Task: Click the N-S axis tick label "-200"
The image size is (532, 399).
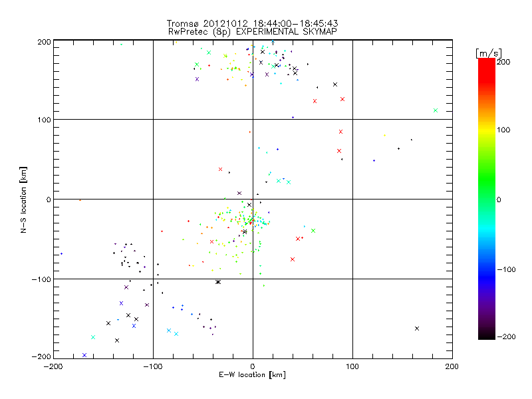Action: [41, 356]
